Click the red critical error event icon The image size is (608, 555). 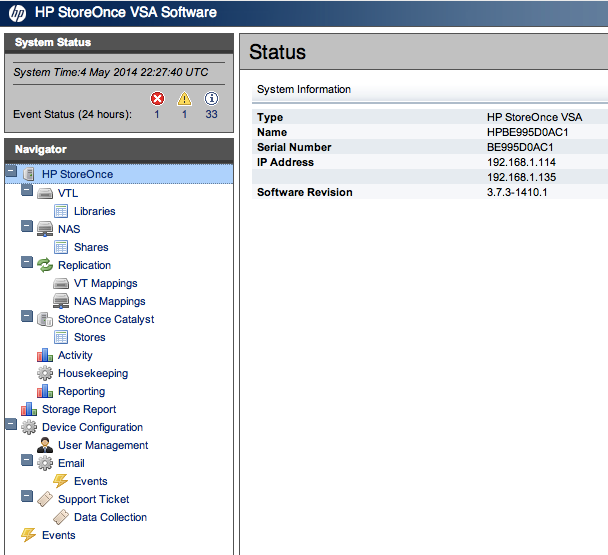click(157, 99)
